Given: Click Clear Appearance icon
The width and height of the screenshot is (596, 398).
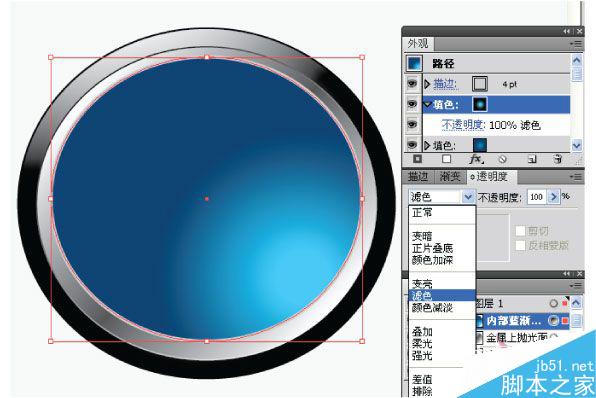Looking at the screenshot, I should 503,159.
